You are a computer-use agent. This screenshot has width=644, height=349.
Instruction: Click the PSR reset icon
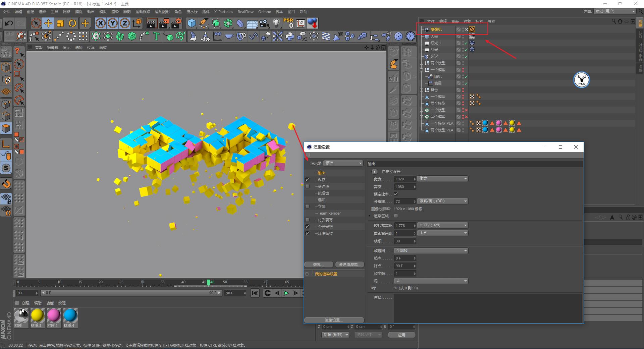[x=288, y=23]
